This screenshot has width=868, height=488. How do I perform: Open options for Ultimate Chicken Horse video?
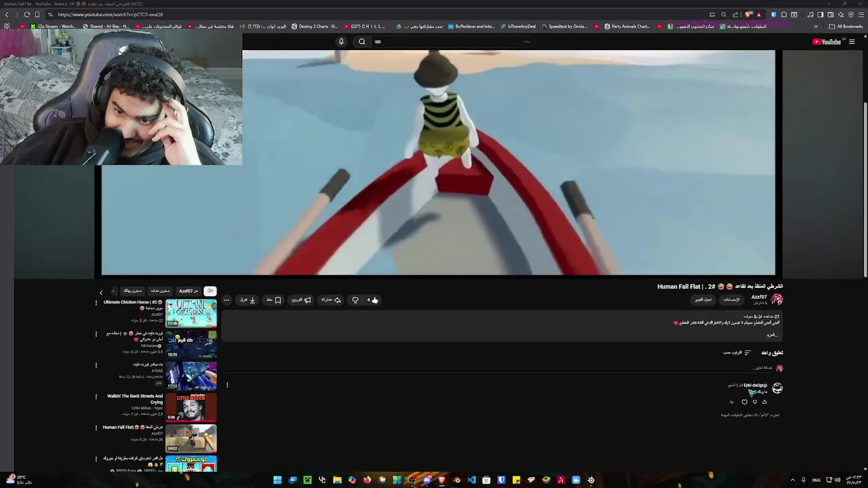(x=96, y=302)
